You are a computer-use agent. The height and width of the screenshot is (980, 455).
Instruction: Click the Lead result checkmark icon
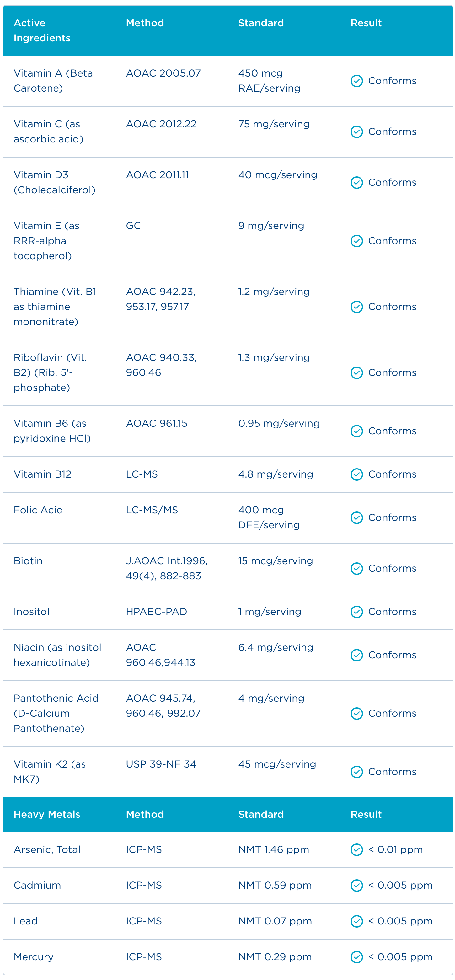tap(356, 921)
